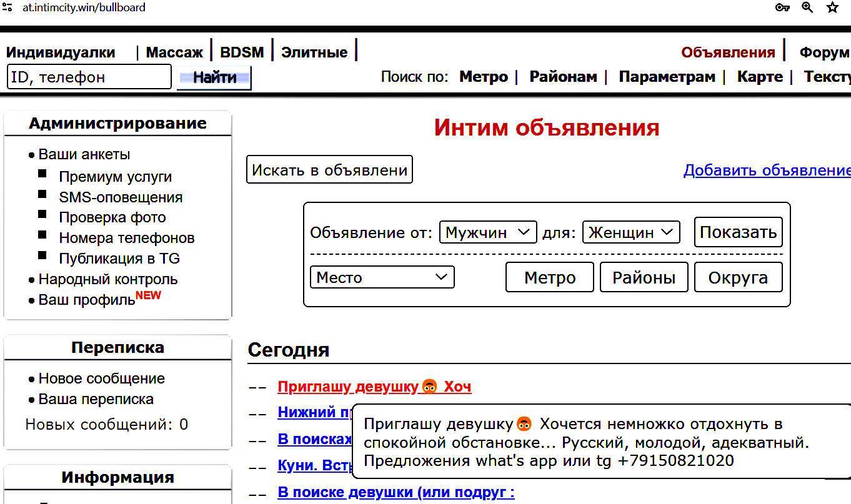Expand the 'Мужчин' sender dropdown
The height and width of the screenshot is (504, 851).
tap(488, 232)
